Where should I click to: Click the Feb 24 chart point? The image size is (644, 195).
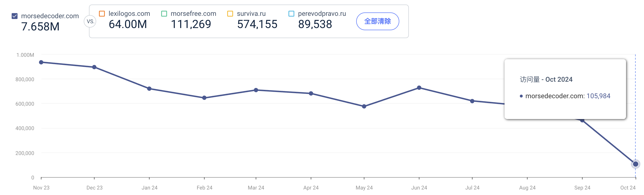[x=204, y=98]
